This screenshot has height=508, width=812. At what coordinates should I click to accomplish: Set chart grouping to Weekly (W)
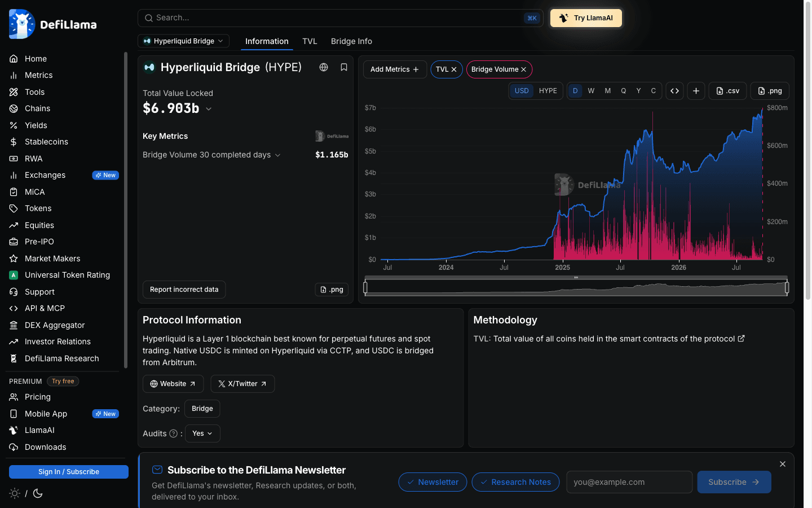591,91
